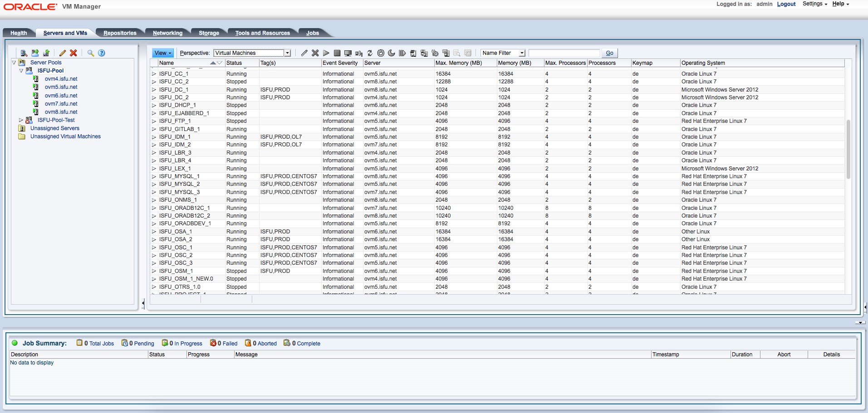
Task: Click the Kill VM power icon
Action: [381, 53]
